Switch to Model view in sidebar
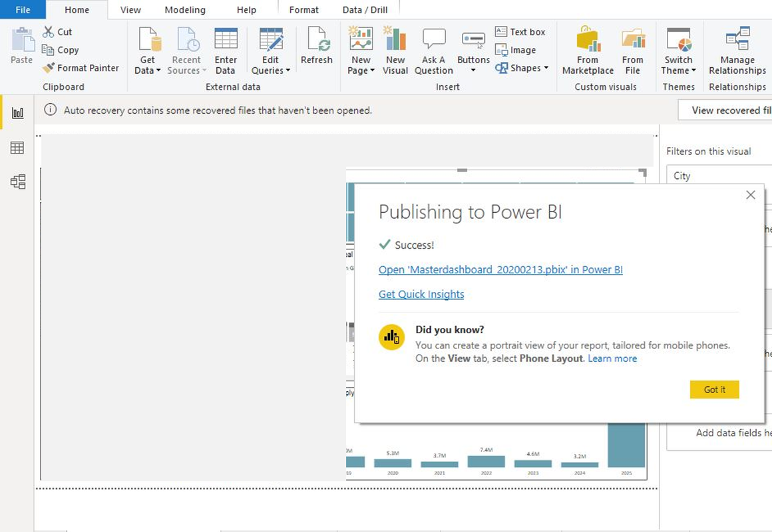The width and height of the screenshot is (772, 532). 18,182
